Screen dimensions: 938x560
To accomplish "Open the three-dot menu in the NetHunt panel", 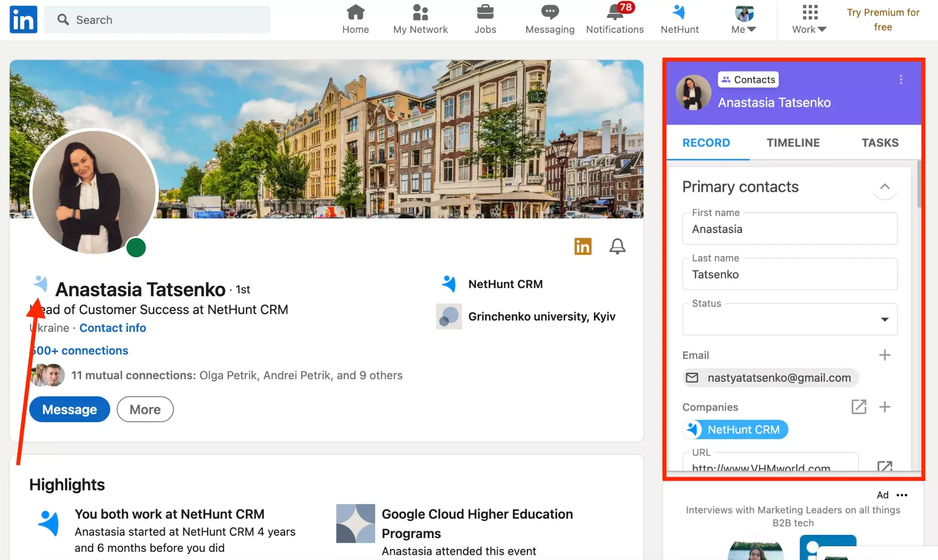I will point(900,80).
